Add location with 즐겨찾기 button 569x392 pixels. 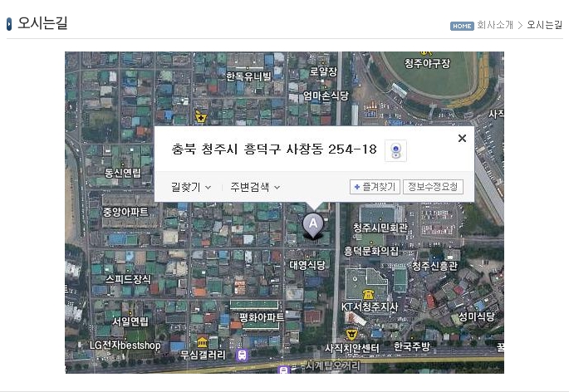coord(375,187)
